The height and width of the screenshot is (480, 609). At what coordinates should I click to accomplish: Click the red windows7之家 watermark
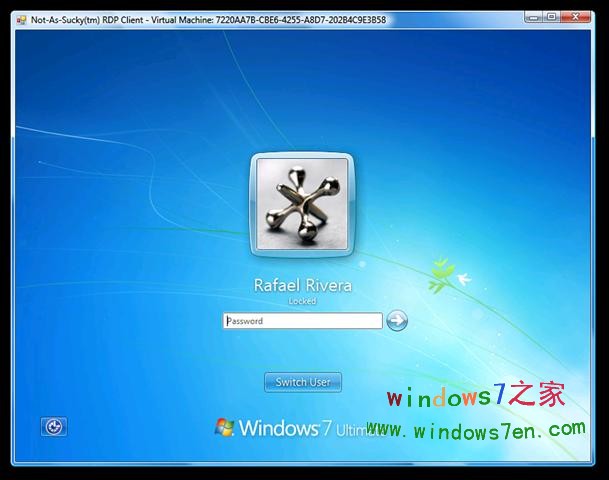[x=475, y=396]
